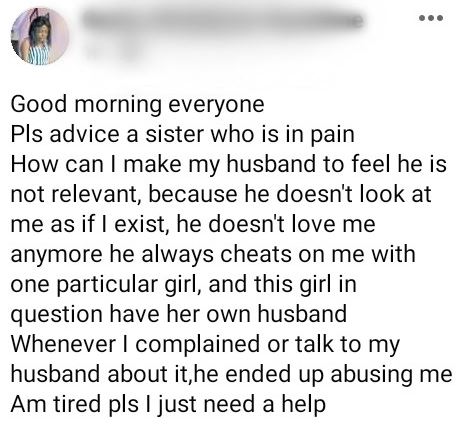Open the post options three-dot menu
462x428 pixels.
[431, 18]
